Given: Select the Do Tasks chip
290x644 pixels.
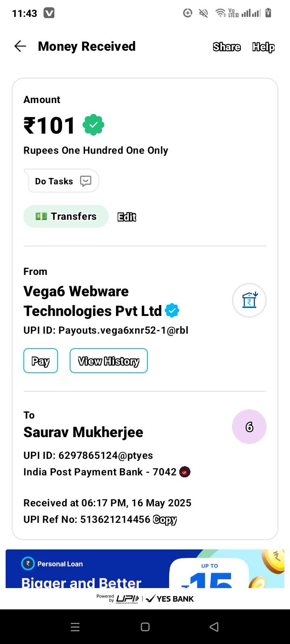Looking at the screenshot, I should pos(62,181).
